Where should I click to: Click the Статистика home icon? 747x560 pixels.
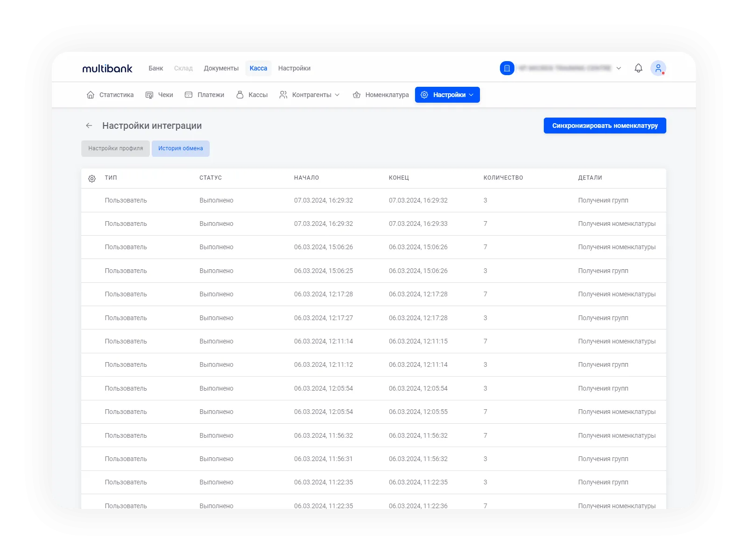(91, 95)
